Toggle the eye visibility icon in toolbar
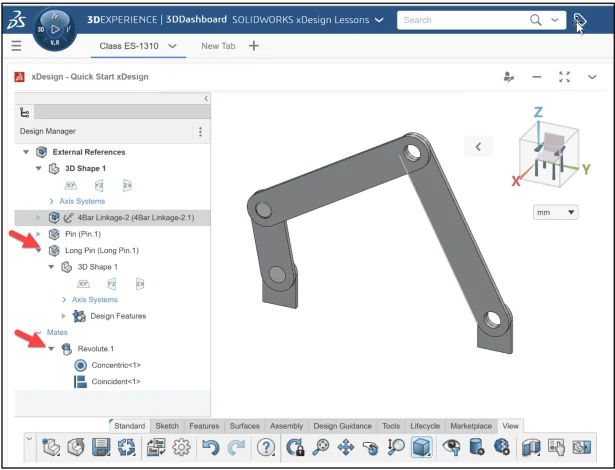This screenshot has height=470, width=615. 452,448
